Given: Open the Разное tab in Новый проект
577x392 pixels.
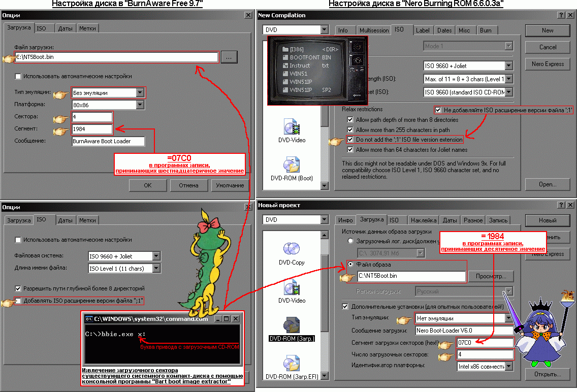Looking at the screenshot, I should tap(473, 220).
